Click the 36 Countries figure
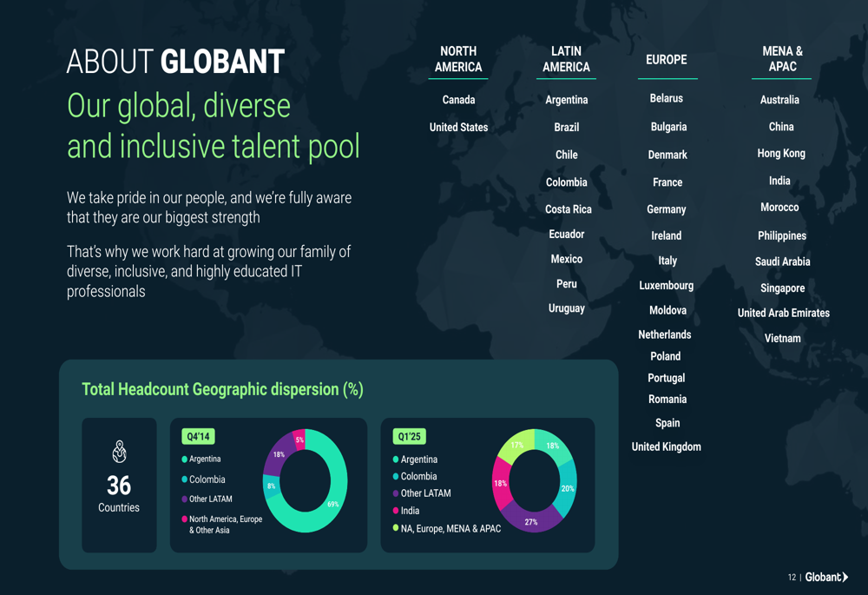Screen dimensions: 868x595 (119, 493)
